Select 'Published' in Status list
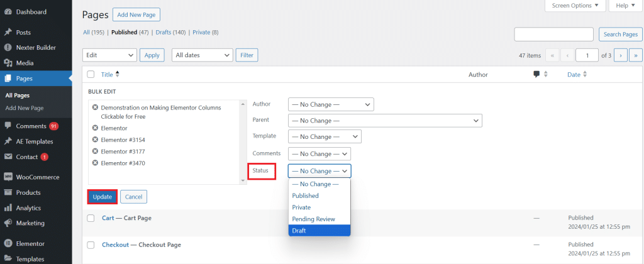 (319, 196)
